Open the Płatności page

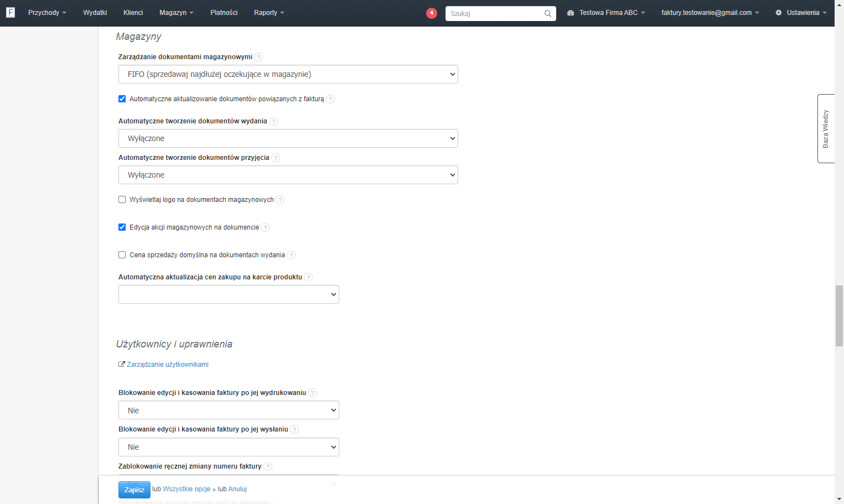(224, 13)
